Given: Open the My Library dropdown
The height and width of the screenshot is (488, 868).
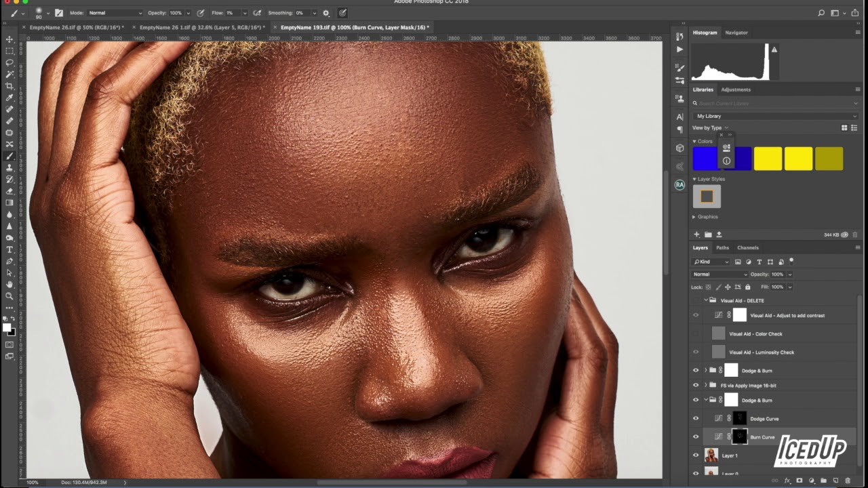Looking at the screenshot, I should [775, 116].
